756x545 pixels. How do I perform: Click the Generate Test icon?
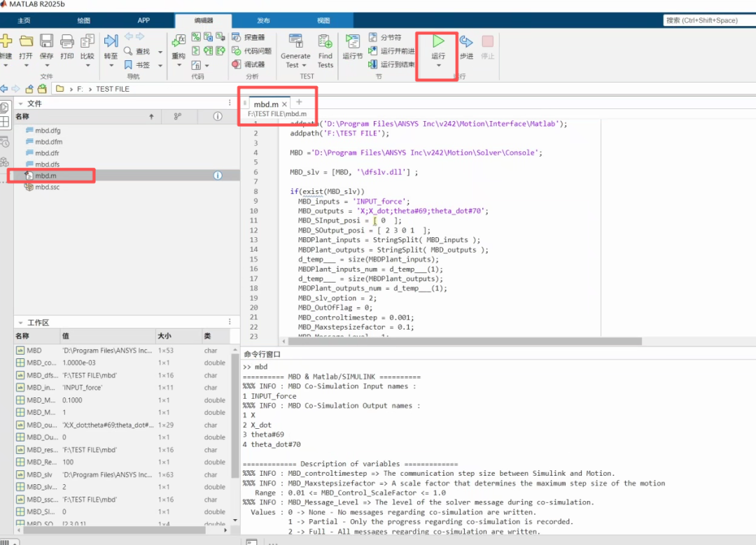pyautogui.click(x=295, y=41)
